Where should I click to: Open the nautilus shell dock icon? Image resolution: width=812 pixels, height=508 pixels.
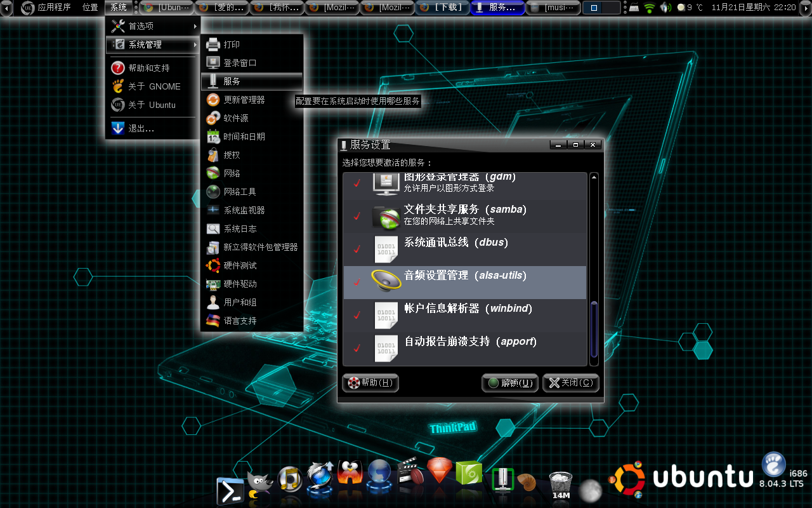527,482
